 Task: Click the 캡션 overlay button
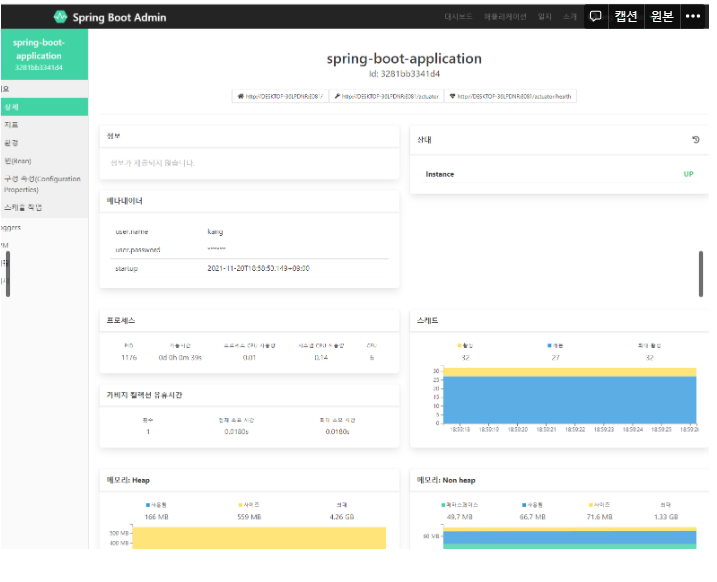[x=626, y=16]
